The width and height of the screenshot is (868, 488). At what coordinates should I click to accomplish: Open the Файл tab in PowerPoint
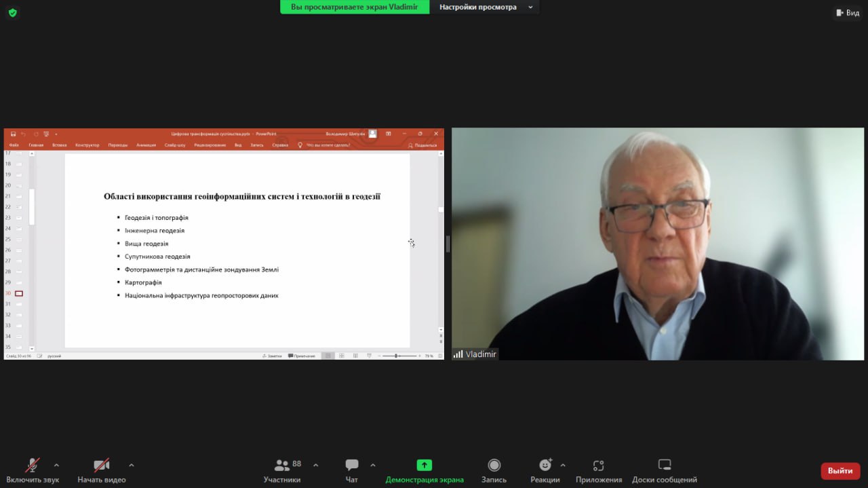[14, 145]
